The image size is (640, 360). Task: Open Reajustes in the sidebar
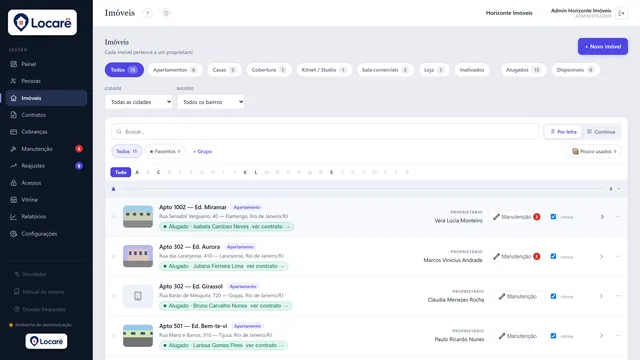tap(46, 166)
